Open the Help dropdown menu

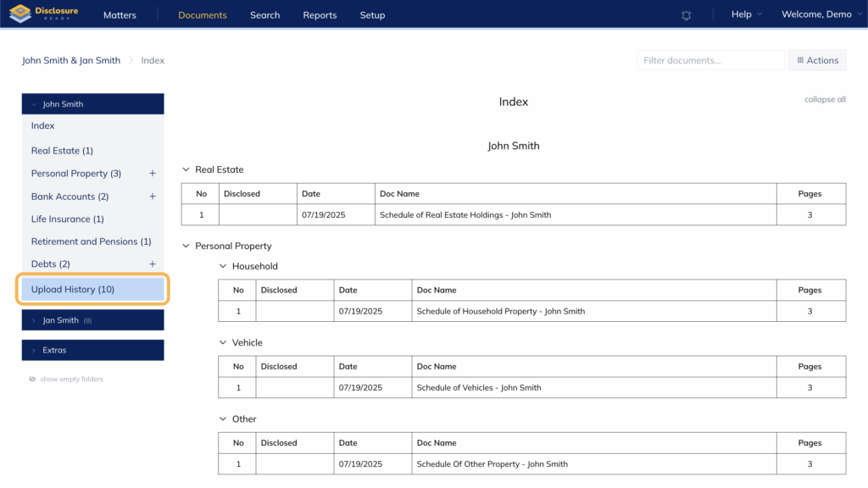click(746, 14)
